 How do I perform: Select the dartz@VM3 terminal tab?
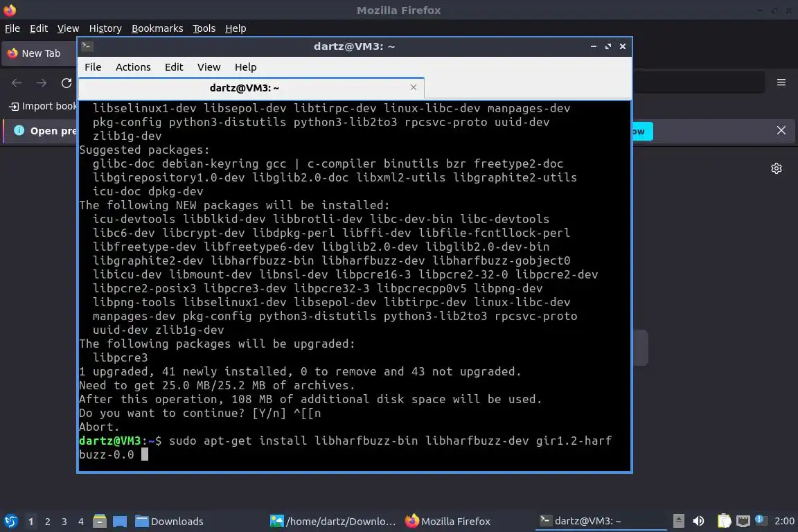coord(251,88)
